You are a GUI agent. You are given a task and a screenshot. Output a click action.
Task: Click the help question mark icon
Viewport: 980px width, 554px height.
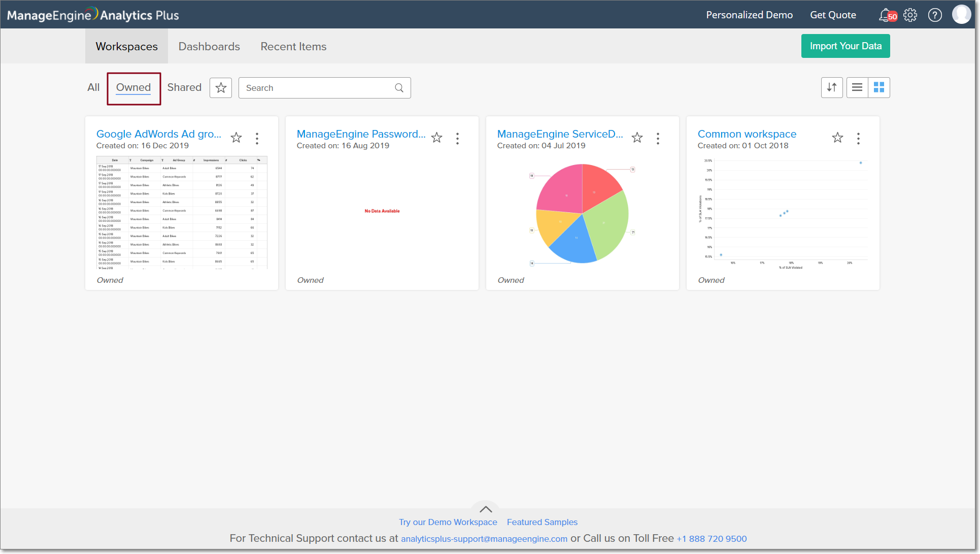[935, 15]
